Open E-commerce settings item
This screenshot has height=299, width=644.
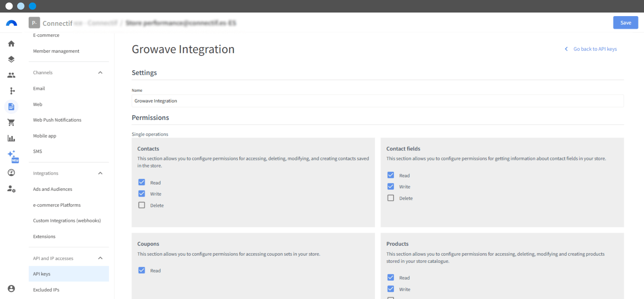tap(46, 35)
